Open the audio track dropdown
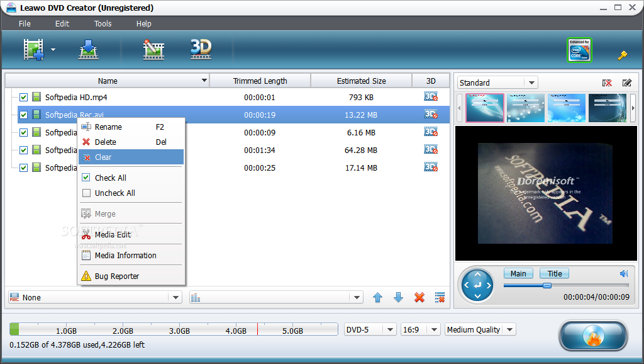The width and height of the screenshot is (644, 364). pos(357,297)
